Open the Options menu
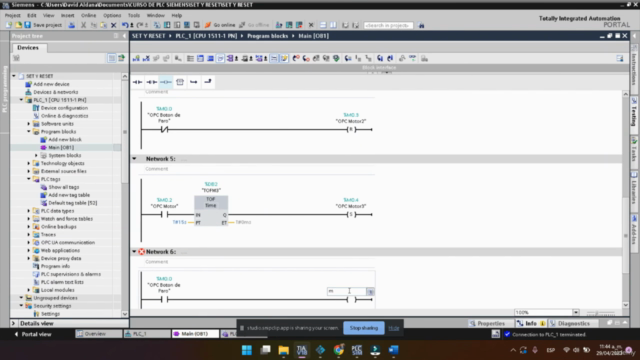 click(112, 16)
